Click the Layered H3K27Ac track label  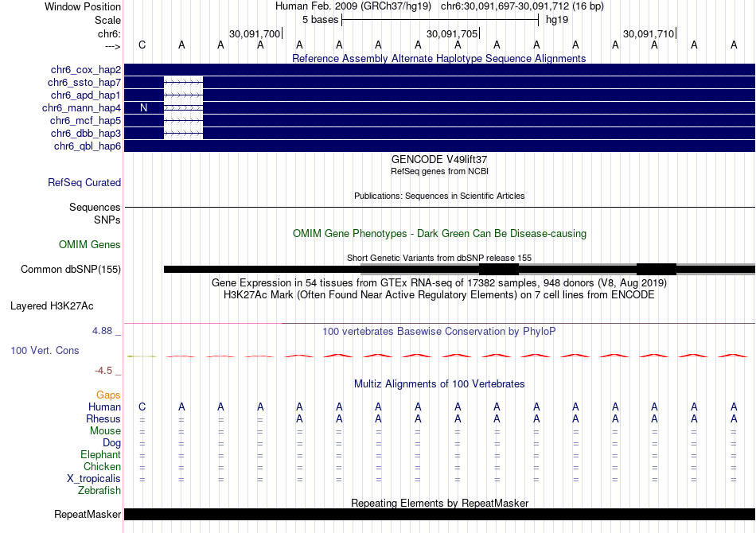(x=52, y=306)
